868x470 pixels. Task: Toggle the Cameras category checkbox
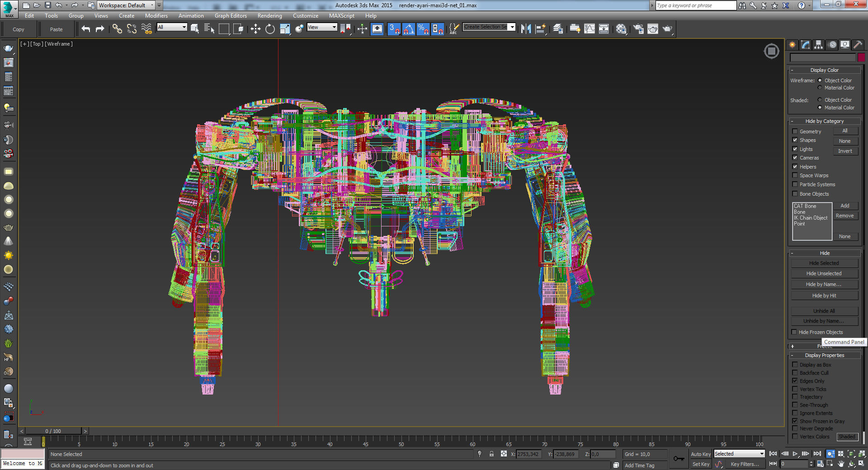tap(795, 158)
